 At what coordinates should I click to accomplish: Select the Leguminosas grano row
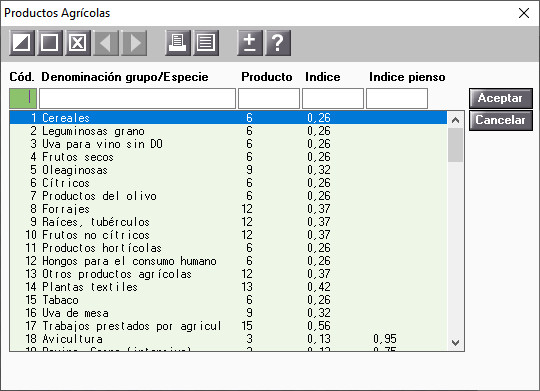coord(228,131)
